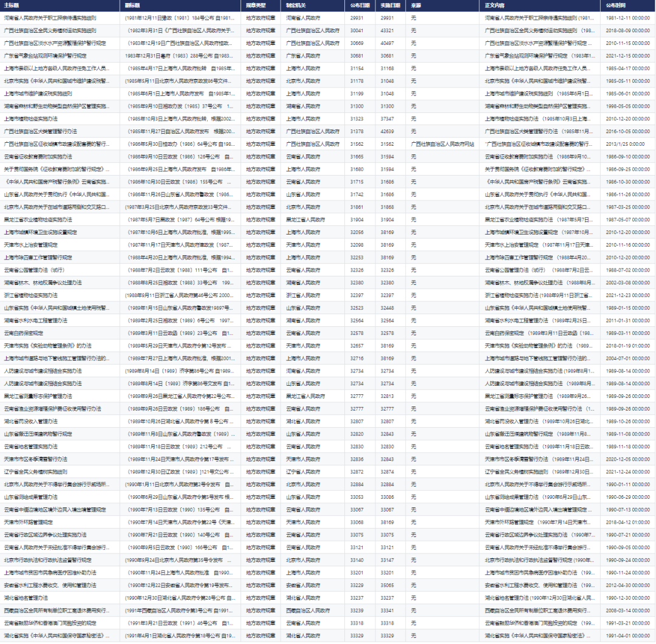Image resolution: width=656 pixels, height=644 pixels.
Task: Click the 主标题 column header
Action: click(x=60, y=5)
